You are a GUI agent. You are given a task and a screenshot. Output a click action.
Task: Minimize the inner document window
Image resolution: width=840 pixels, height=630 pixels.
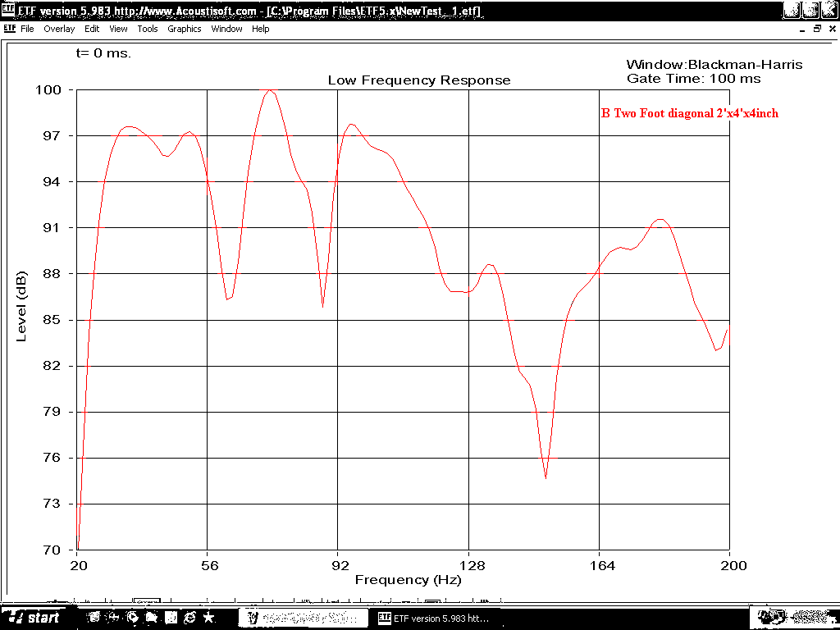click(802, 29)
